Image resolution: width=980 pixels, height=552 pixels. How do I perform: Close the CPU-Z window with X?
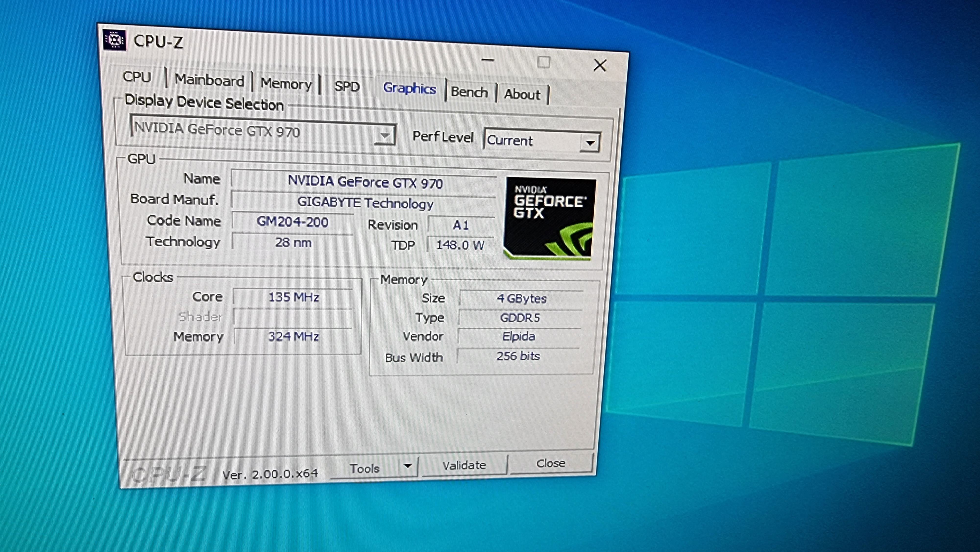click(x=600, y=65)
